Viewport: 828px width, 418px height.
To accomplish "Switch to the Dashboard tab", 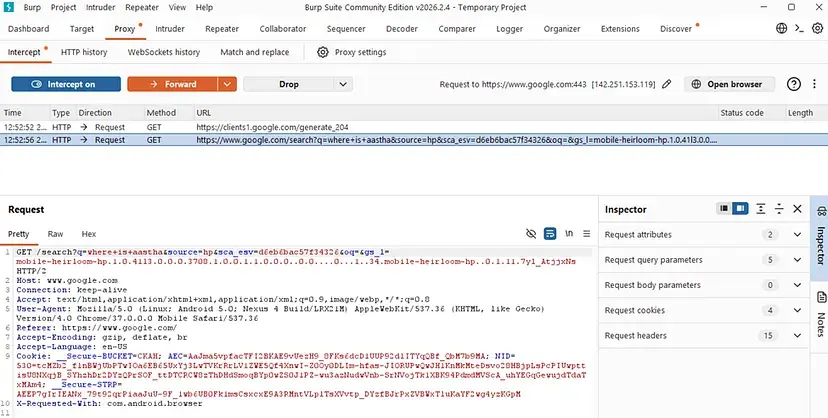I will [x=29, y=29].
